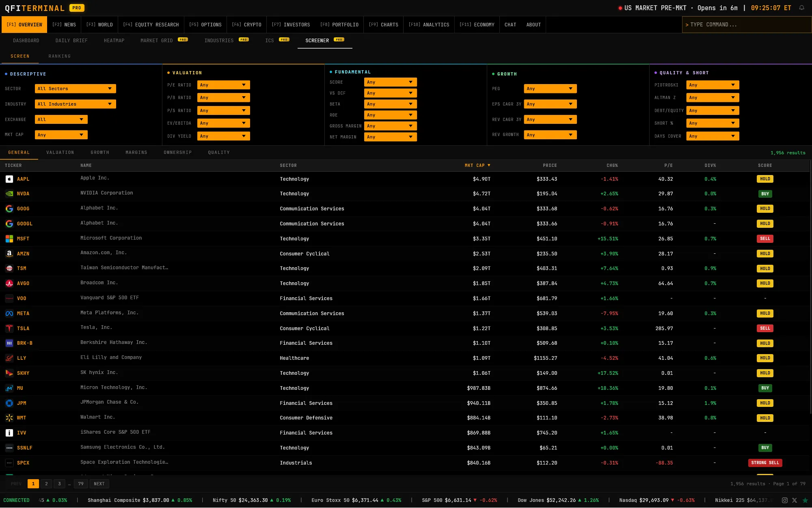
Task: Open the X social icon in status bar
Action: pyautogui.click(x=795, y=500)
